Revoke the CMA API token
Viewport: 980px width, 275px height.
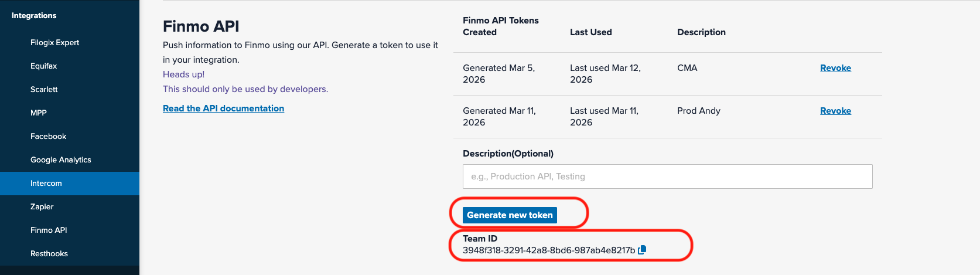[x=835, y=68]
